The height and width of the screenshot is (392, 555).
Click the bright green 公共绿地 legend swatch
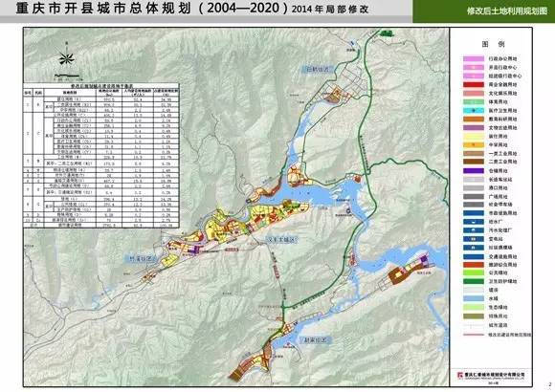tap(474, 272)
